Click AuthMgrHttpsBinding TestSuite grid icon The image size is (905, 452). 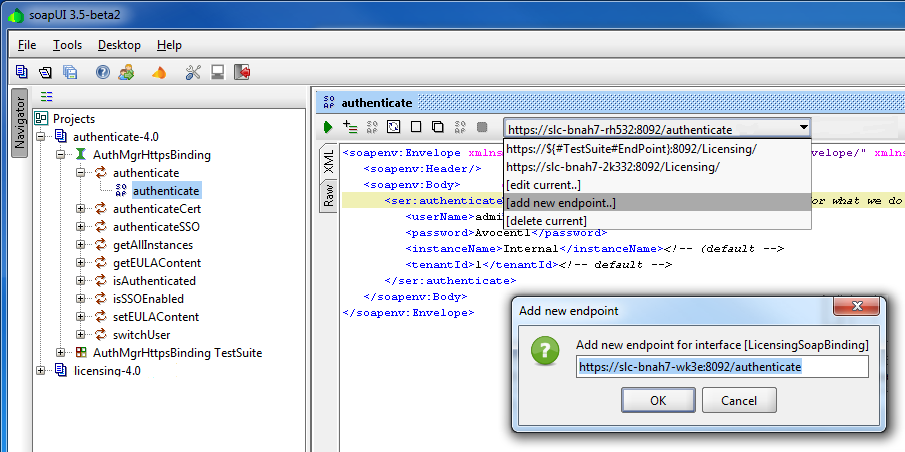[81, 352]
